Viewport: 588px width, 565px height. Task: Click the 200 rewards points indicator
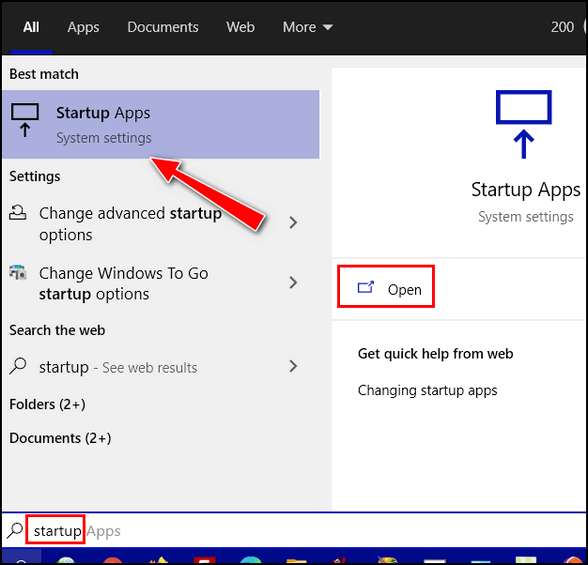(562, 27)
